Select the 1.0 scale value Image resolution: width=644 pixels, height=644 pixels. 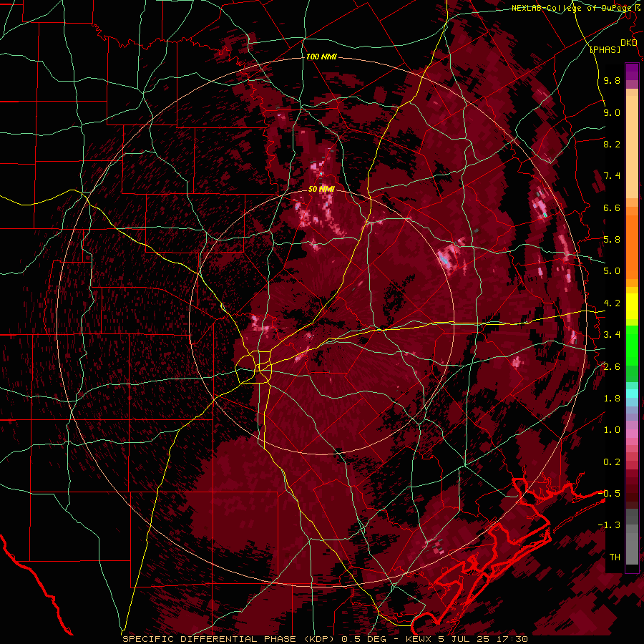pos(612,430)
